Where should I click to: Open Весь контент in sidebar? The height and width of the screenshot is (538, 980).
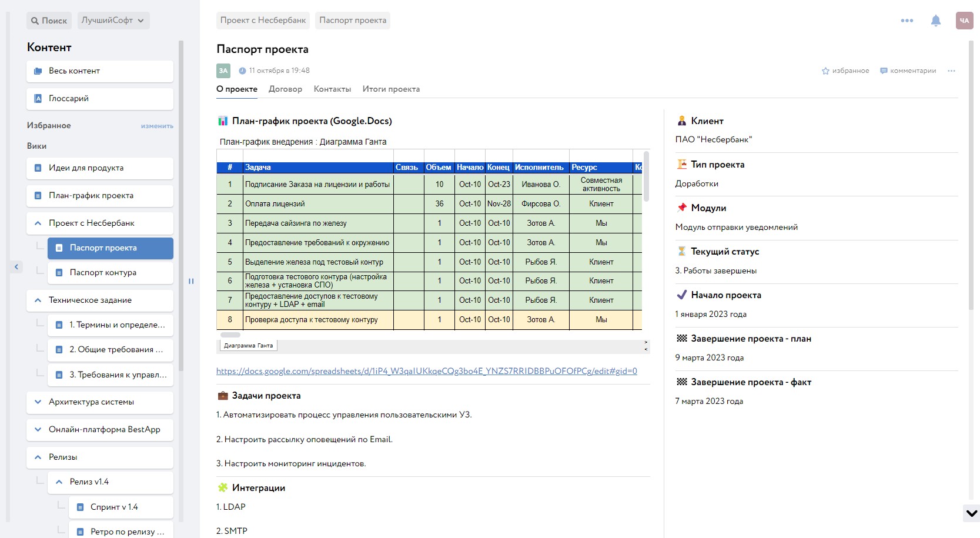pos(100,71)
